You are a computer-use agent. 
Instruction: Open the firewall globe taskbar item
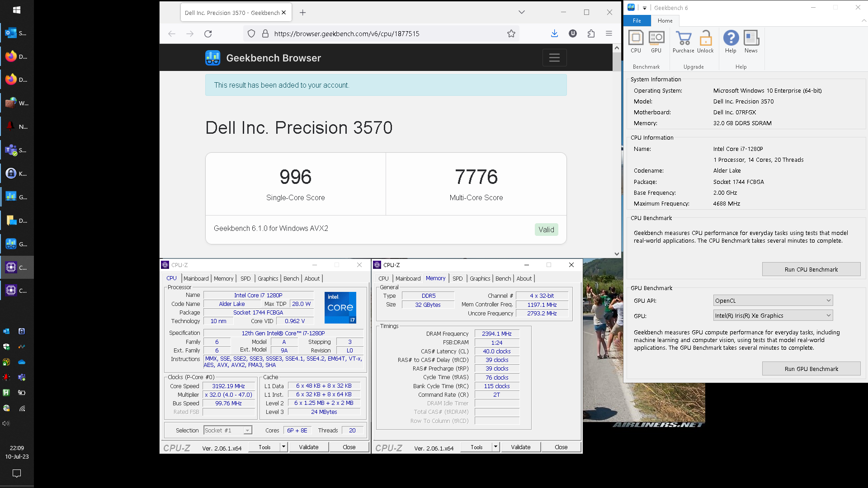[x=17, y=103]
